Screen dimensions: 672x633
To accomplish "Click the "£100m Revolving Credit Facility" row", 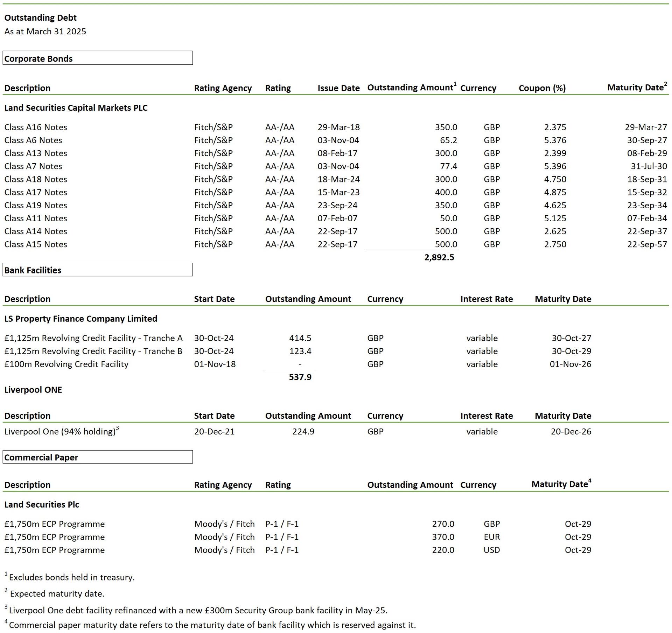I will (66, 364).
